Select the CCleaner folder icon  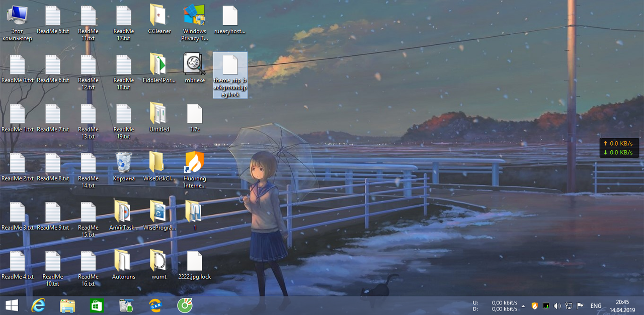point(159,20)
